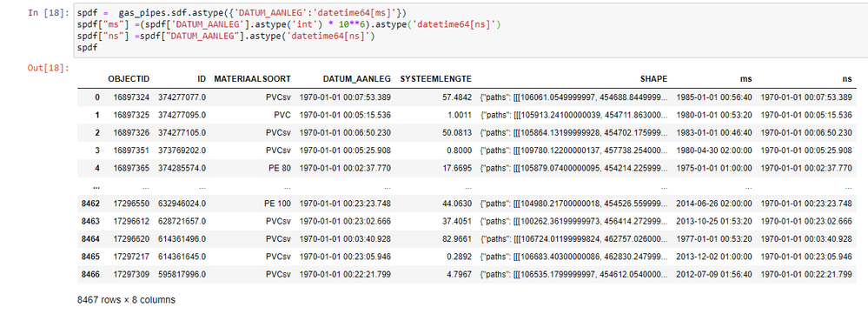
Task: Click SHAPE paths value starting 104980.21700000018
Action: pos(574,204)
